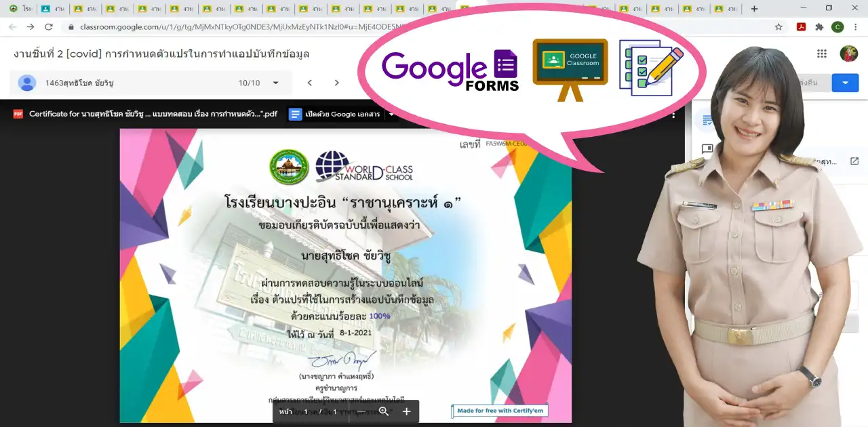Open with Google เอกสาร button
The height and width of the screenshot is (427, 868).
pyautogui.click(x=336, y=114)
